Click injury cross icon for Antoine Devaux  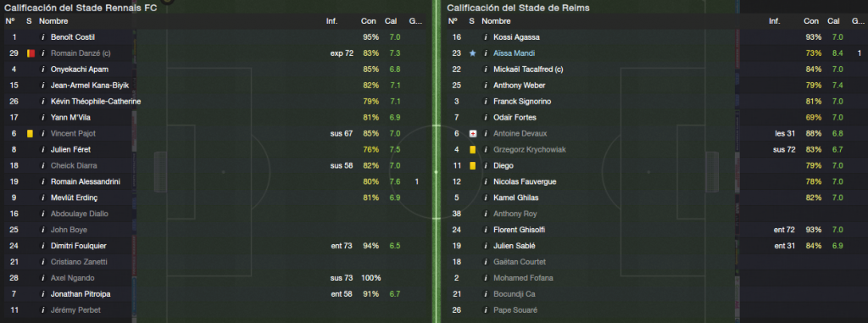[472, 133]
